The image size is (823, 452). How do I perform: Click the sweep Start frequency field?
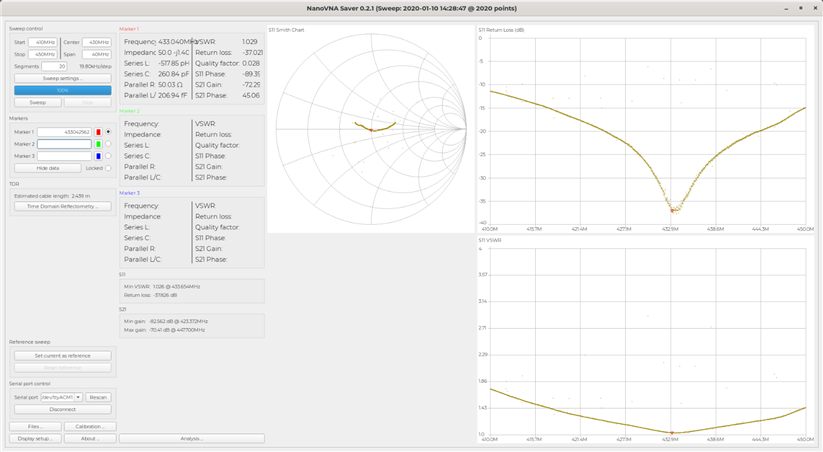tap(44, 43)
